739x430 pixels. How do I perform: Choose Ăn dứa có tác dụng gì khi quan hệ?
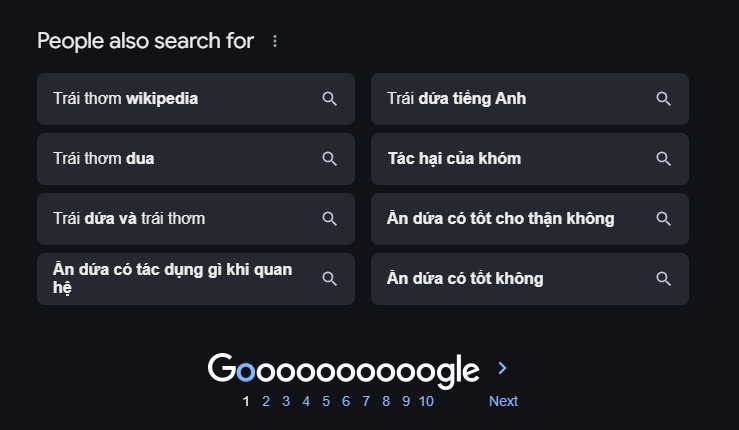click(173, 279)
